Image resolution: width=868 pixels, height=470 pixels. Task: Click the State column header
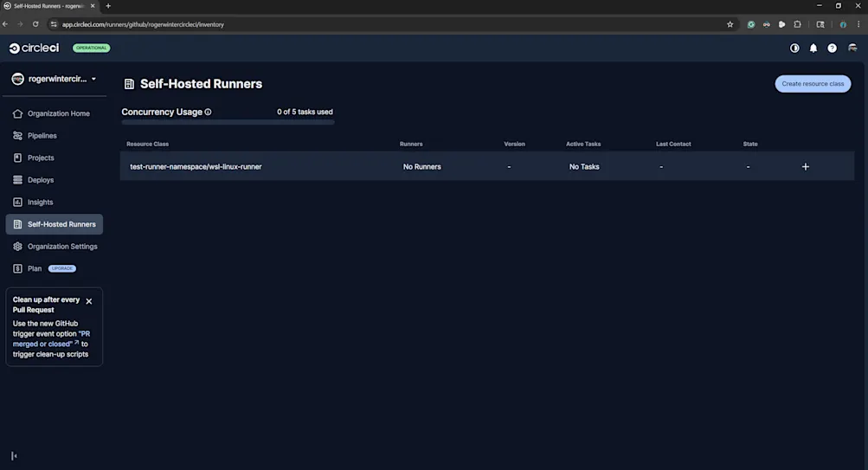tap(750, 144)
